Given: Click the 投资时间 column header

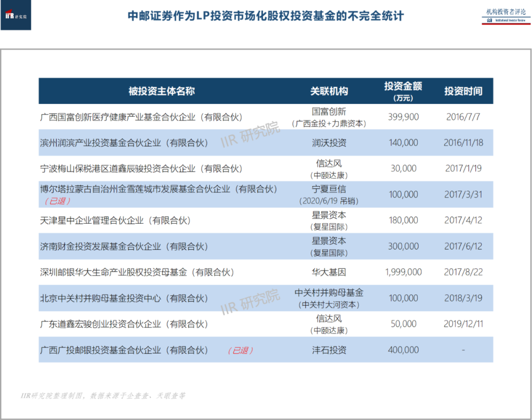Looking at the screenshot, I should pyautogui.click(x=464, y=91).
